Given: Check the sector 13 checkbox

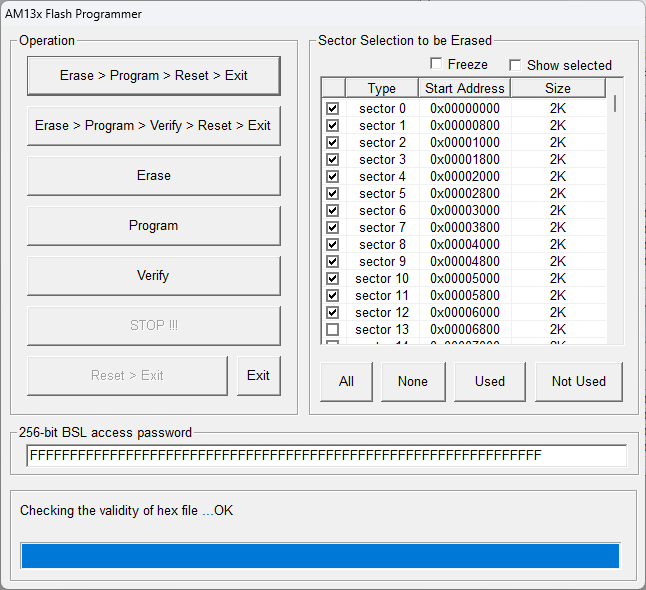Looking at the screenshot, I should (332, 329).
